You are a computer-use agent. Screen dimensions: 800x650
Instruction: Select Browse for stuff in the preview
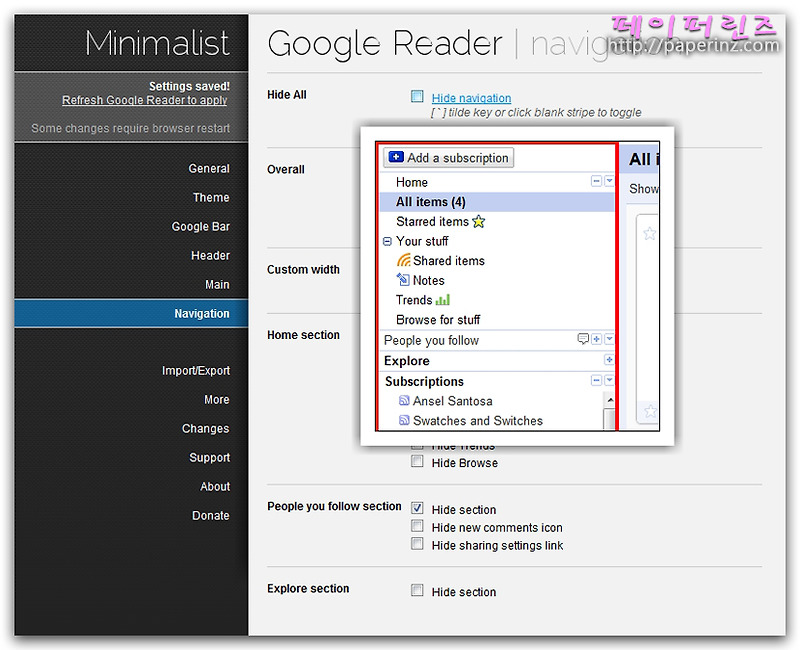[438, 320]
